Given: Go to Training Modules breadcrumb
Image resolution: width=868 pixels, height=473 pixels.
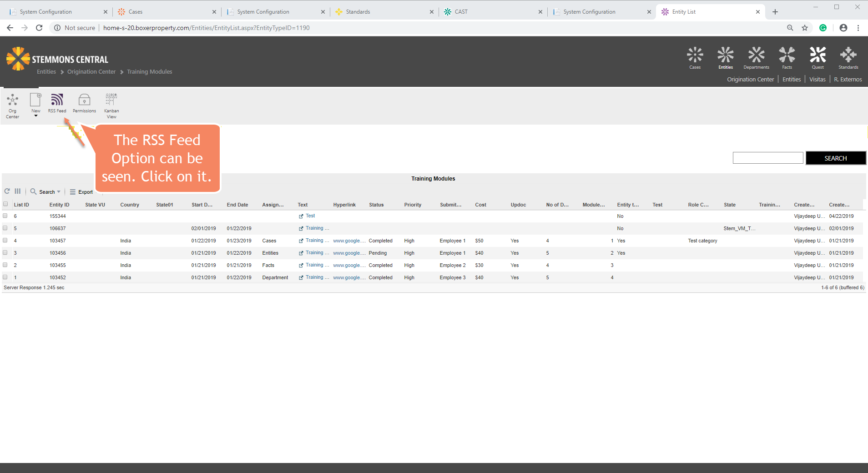Looking at the screenshot, I should pos(149,72).
